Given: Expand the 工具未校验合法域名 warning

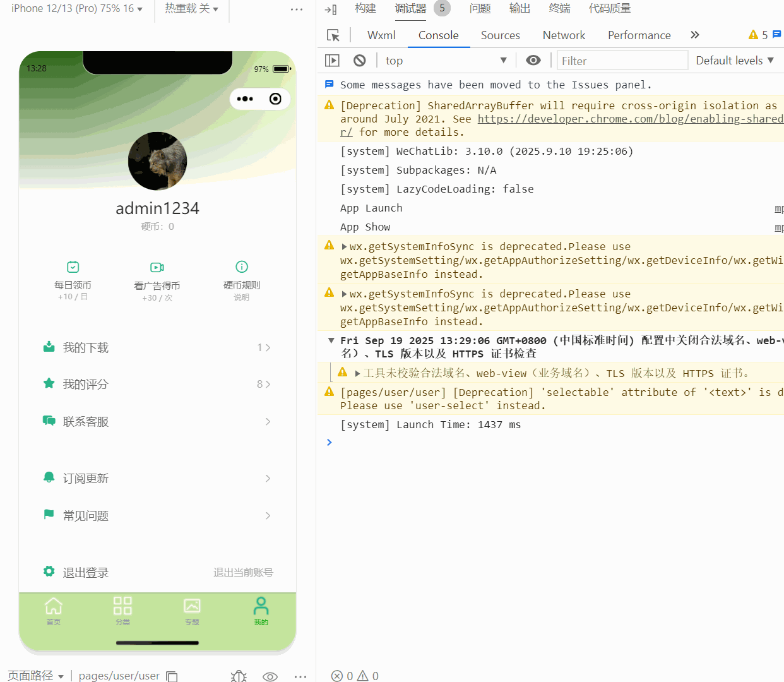Looking at the screenshot, I should [357, 374].
